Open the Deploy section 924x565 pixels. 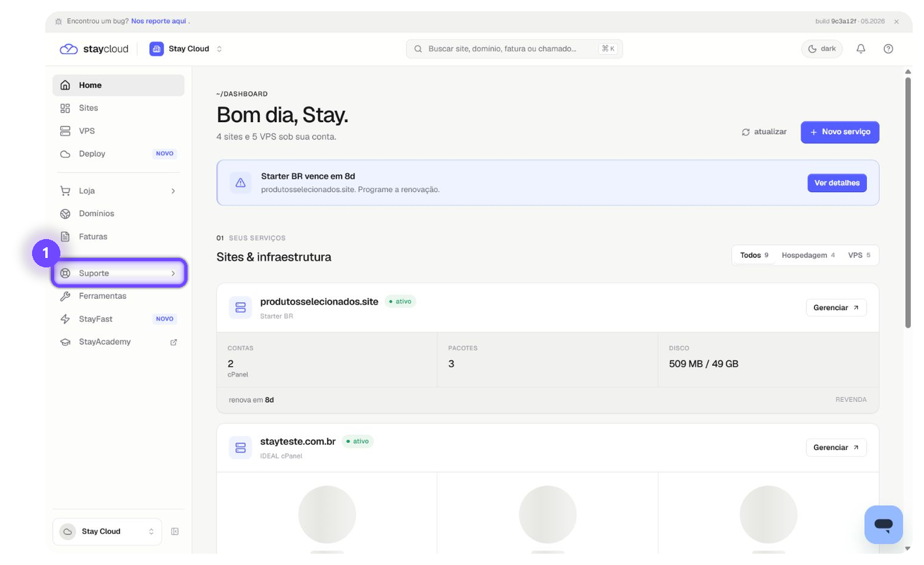pyautogui.click(x=118, y=154)
